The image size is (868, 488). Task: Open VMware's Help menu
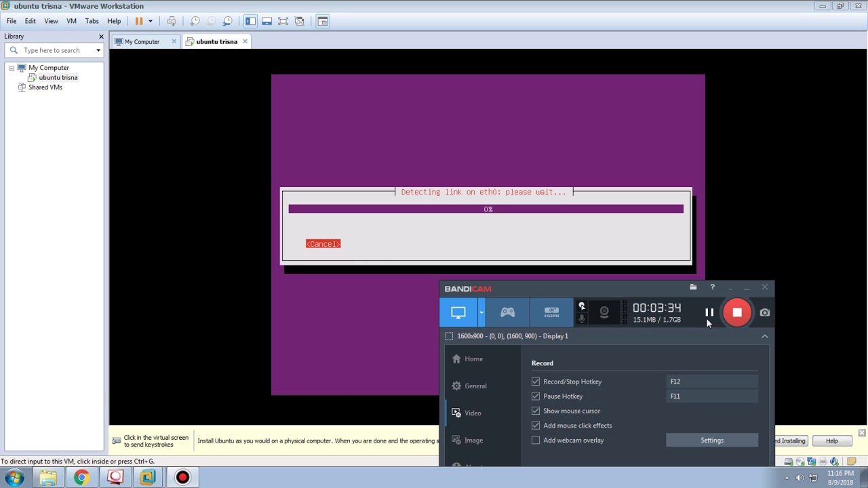click(x=114, y=21)
